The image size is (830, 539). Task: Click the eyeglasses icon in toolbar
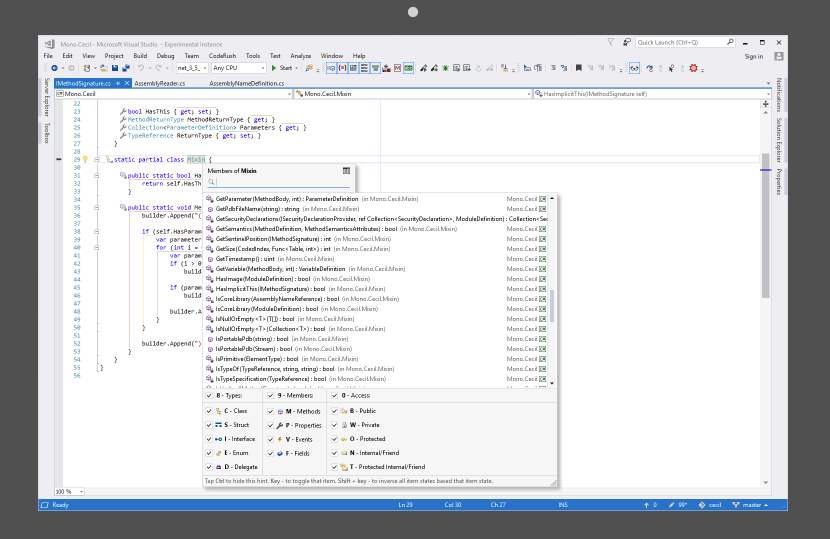tap(634, 68)
